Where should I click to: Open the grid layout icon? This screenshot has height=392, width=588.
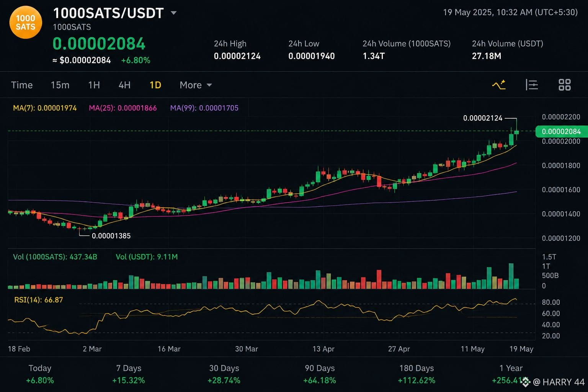[x=565, y=85]
